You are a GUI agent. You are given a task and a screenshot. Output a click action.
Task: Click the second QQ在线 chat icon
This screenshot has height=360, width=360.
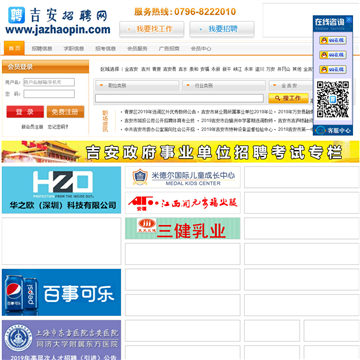[333, 55]
